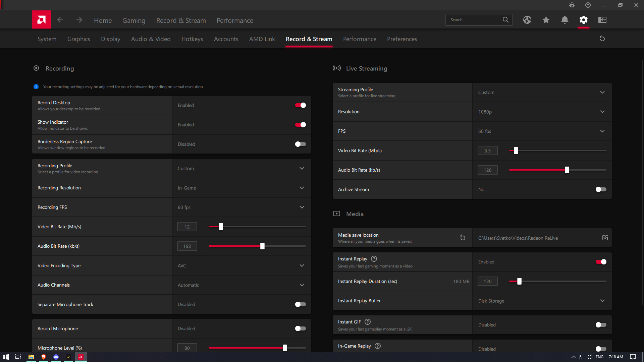Open Gaming in top navigation
Screen dimensions: 644x362
(134, 20)
